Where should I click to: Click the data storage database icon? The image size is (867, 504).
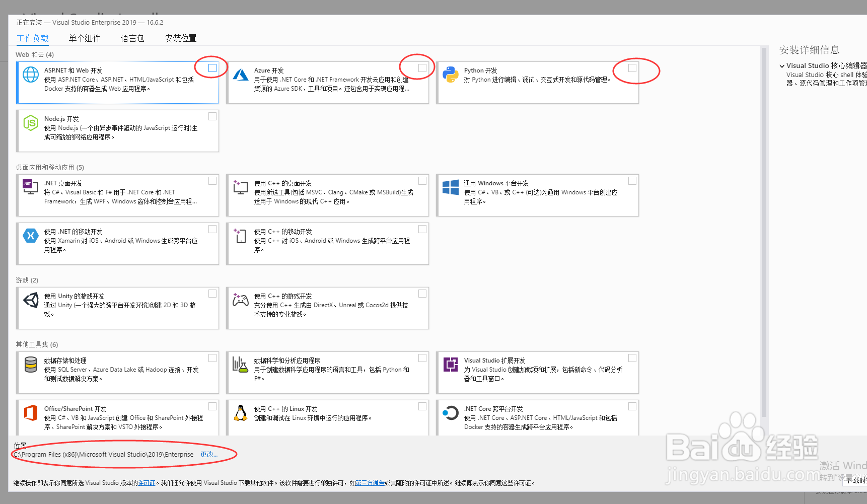tap(31, 365)
